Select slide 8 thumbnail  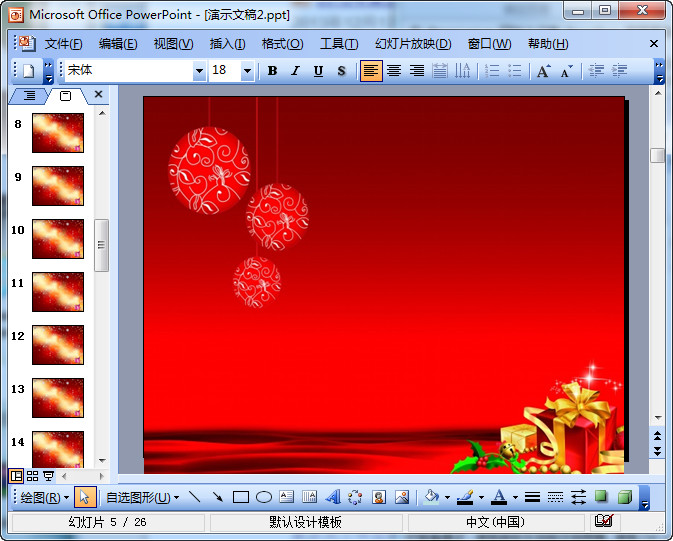click(x=58, y=133)
